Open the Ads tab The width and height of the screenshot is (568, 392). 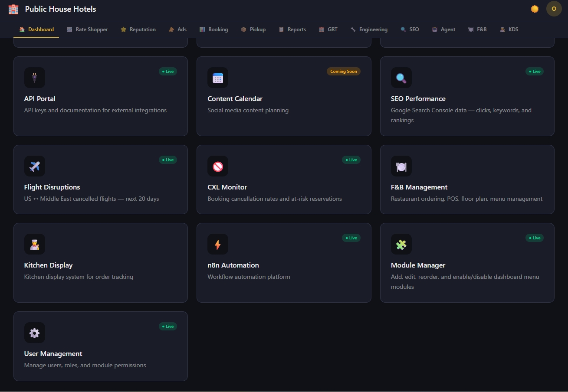coord(177,29)
